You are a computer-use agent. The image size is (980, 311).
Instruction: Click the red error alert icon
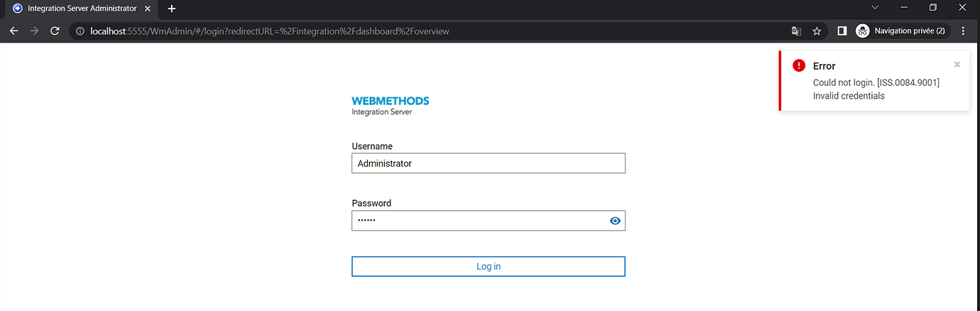[799, 65]
